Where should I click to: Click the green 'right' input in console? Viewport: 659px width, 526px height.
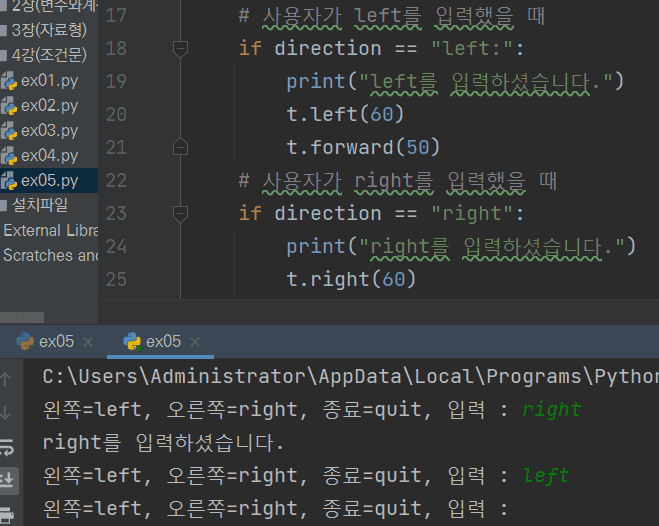tap(551, 410)
